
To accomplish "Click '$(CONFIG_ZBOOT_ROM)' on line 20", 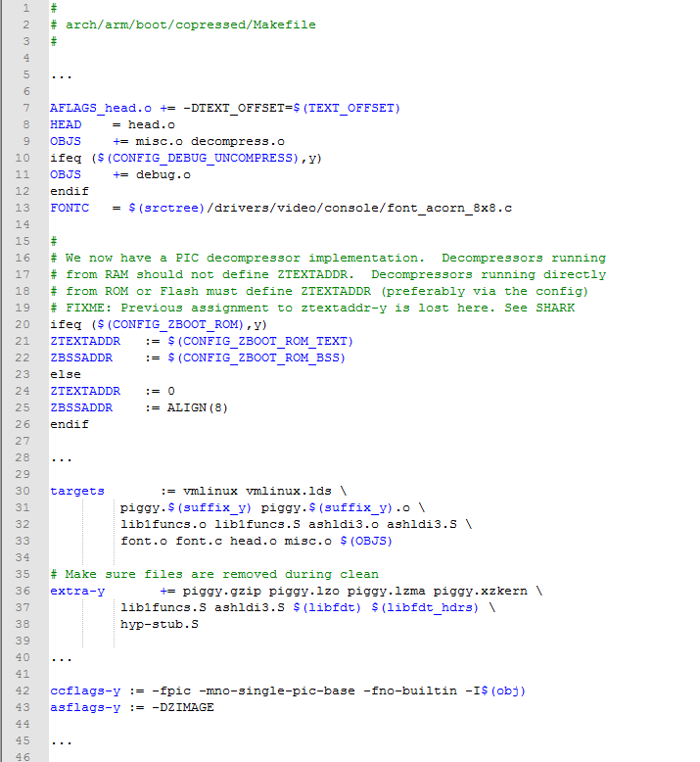I will coord(171,324).
